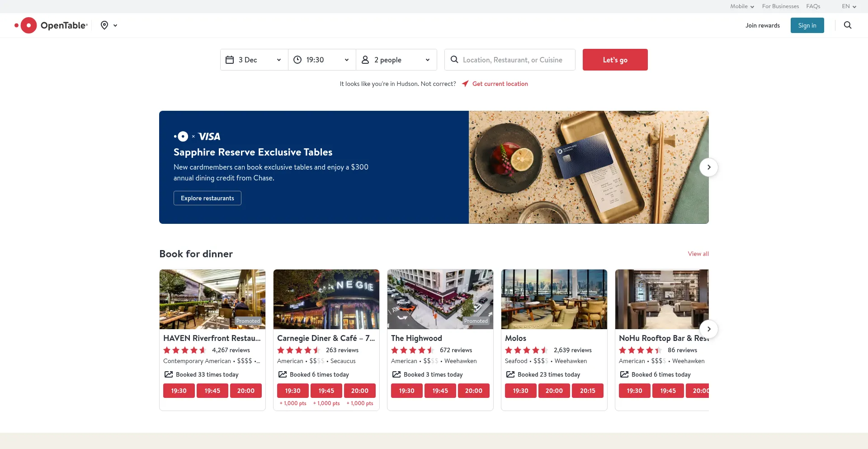Click the Get current location arrow icon

point(465,84)
